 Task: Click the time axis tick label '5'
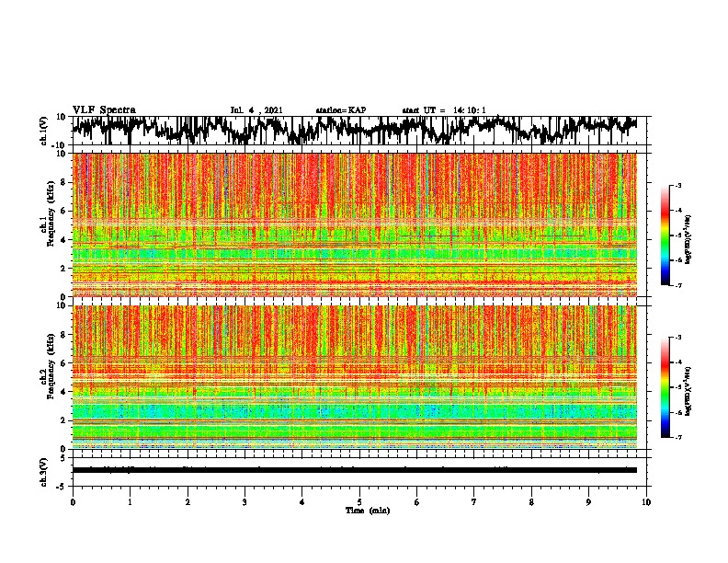(359, 502)
